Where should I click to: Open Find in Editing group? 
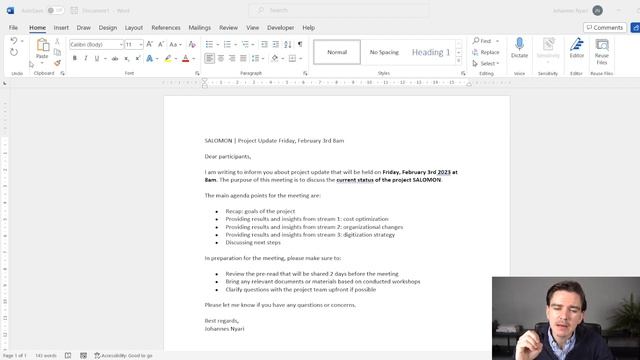click(482, 41)
